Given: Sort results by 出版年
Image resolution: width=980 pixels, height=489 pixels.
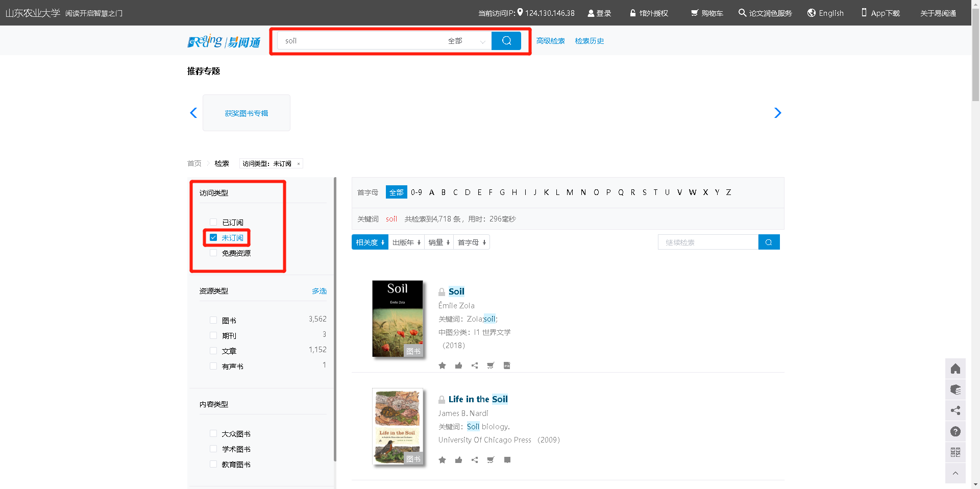Looking at the screenshot, I should point(406,242).
